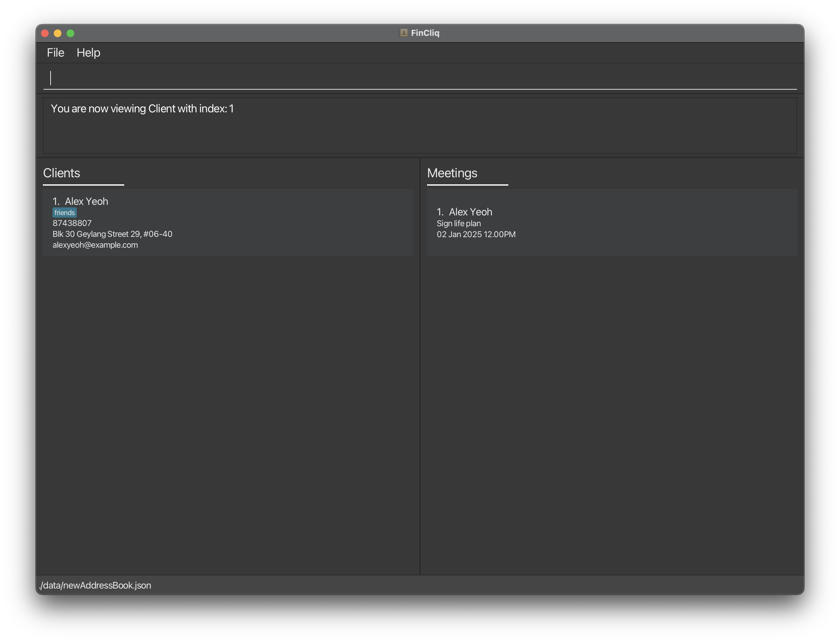The height and width of the screenshot is (642, 840).
Task: Close the FinCliq window with red button
Action: pos(45,33)
